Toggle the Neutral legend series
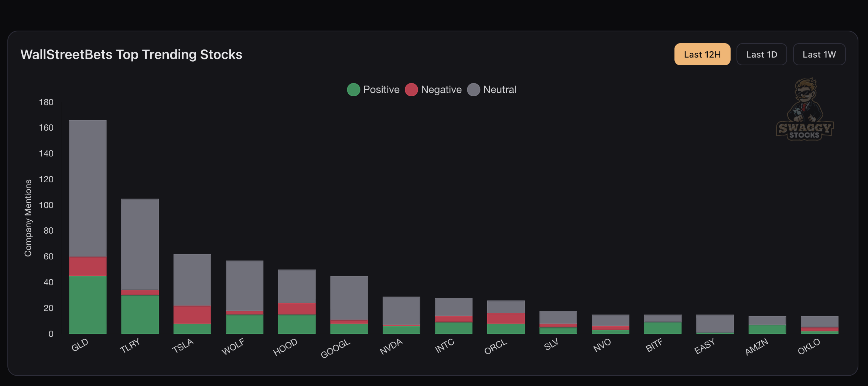 492,90
